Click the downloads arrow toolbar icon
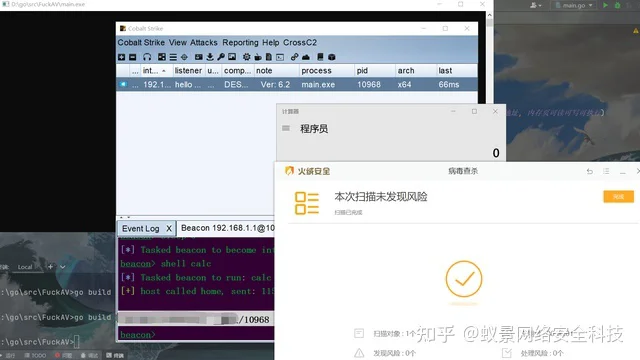The width and height of the screenshot is (640, 360). click(210, 57)
